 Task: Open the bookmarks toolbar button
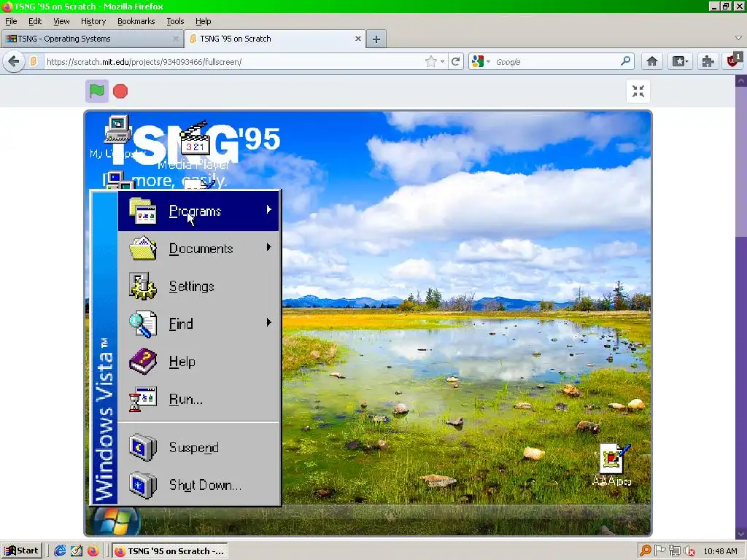pos(679,61)
